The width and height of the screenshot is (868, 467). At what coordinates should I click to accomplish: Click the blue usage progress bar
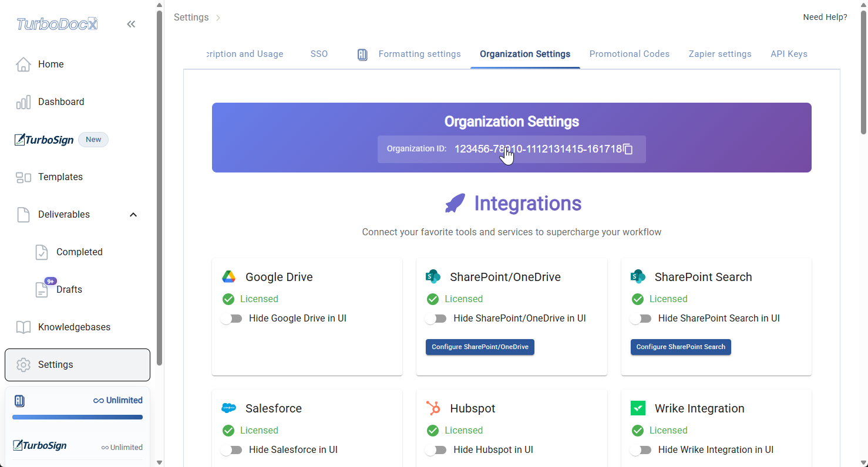(x=77, y=417)
